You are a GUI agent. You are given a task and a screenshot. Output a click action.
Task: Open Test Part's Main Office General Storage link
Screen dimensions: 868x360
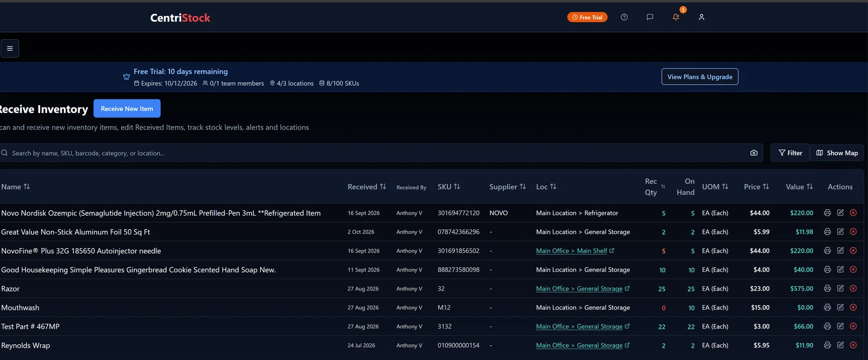[583, 326]
